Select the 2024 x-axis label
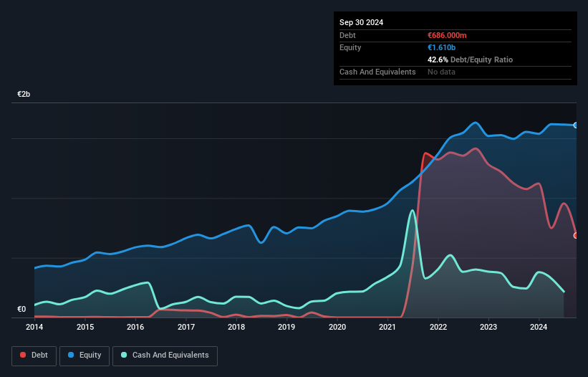The image size is (588, 377). (539, 327)
